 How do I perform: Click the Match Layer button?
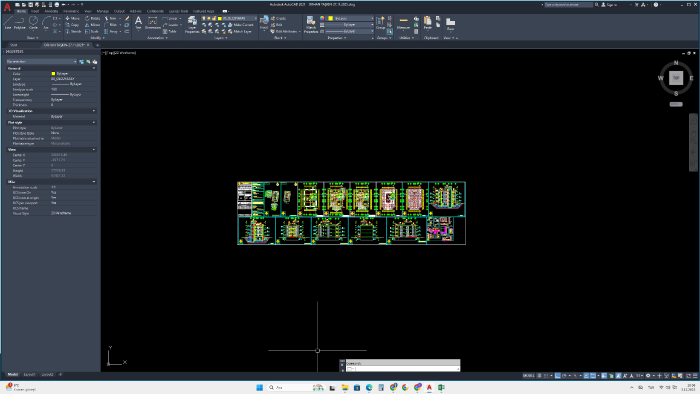pos(239,31)
